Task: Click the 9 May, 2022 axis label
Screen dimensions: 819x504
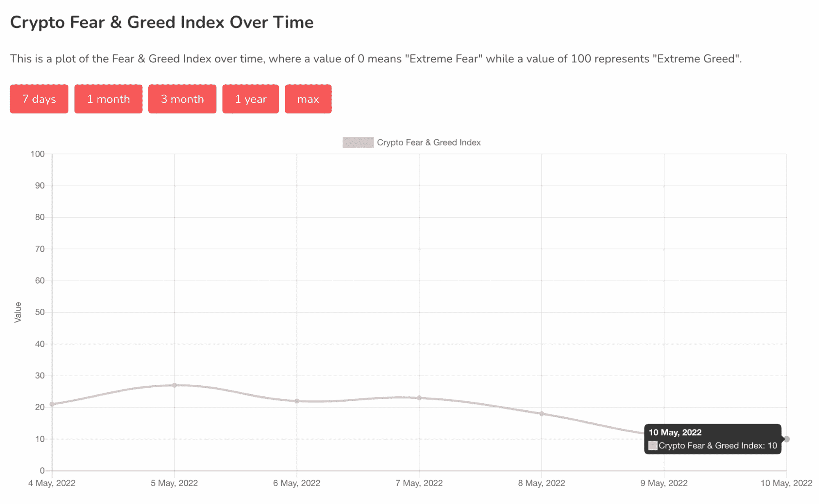Action: [x=664, y=483]
